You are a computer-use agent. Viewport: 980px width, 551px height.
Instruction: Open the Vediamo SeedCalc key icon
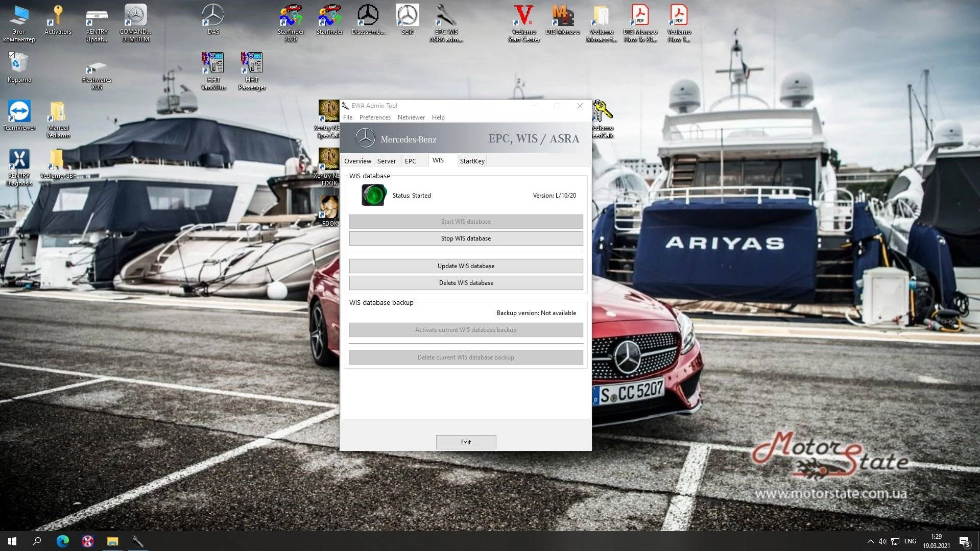(603, 119)
